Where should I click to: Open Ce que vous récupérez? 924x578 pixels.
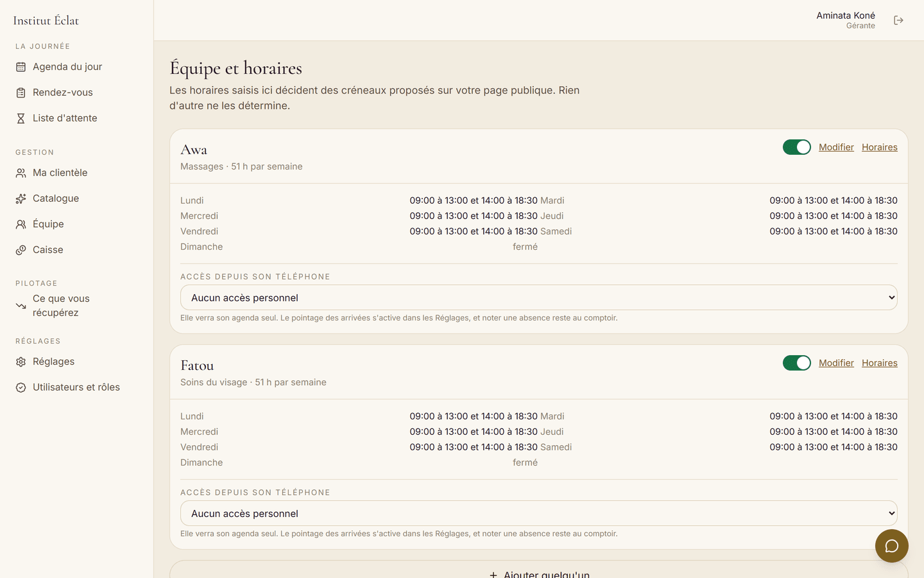pos(77,306)
